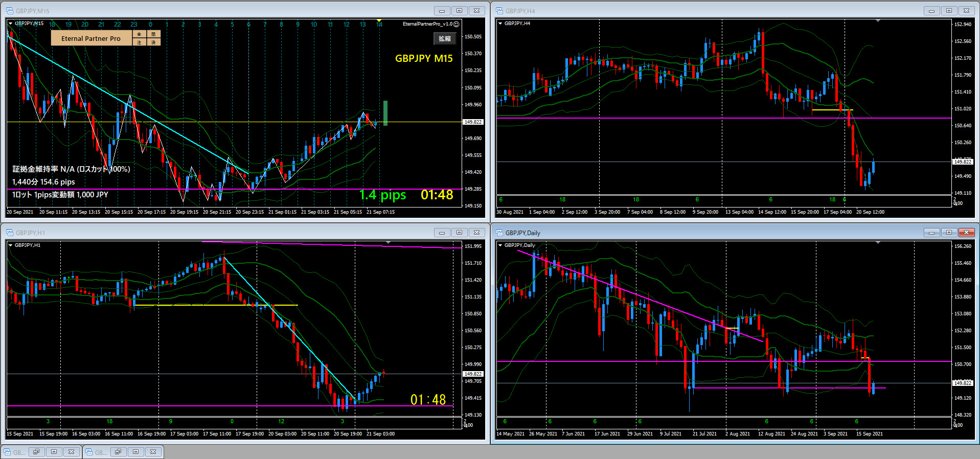The width and height of the screenshot is (980, 459).
Task: Click the EternalPartnerPro smiley face icon
Action: pos(457,24)
